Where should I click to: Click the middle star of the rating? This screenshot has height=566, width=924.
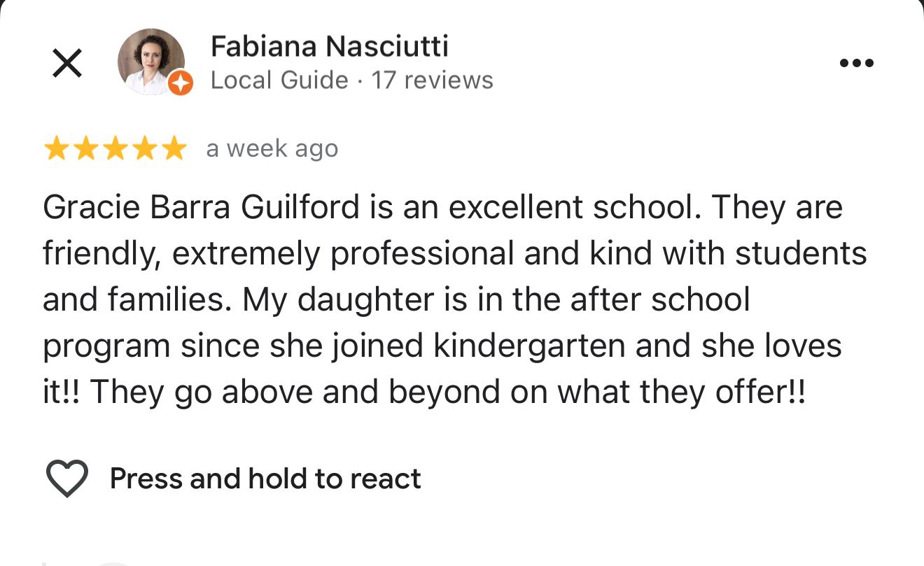115,148
